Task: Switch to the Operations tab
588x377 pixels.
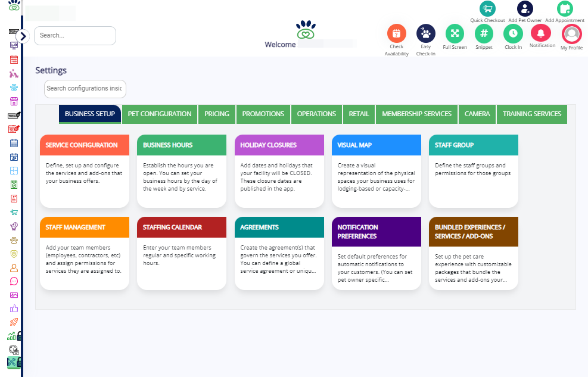Action: pos(316,114)
